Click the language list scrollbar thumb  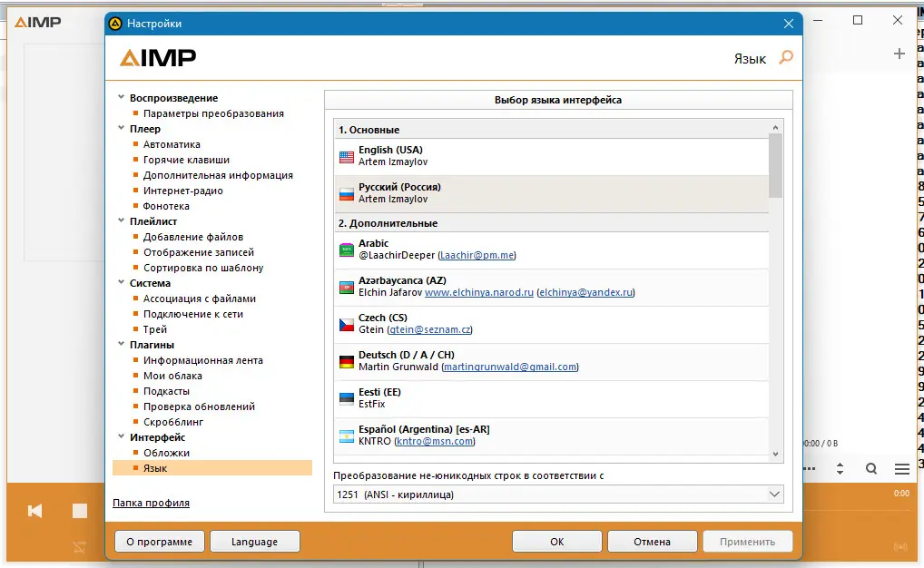(775, 165)
